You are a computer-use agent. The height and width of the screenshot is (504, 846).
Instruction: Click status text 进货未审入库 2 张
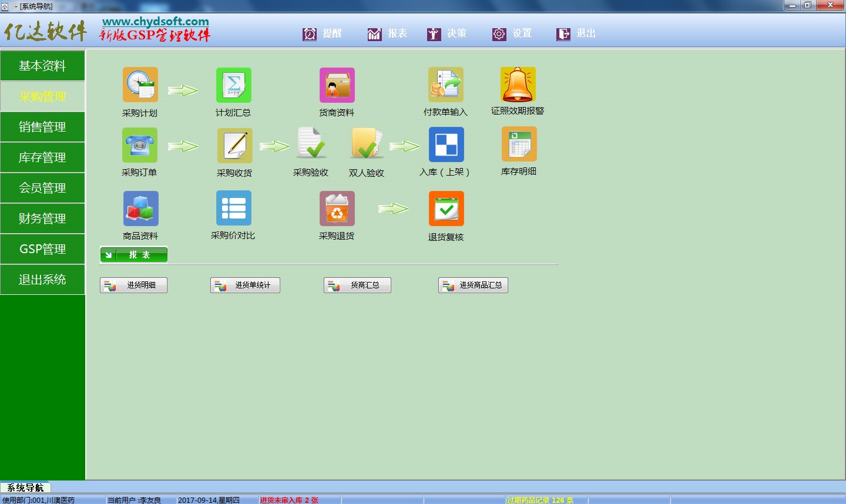[289, 500]
